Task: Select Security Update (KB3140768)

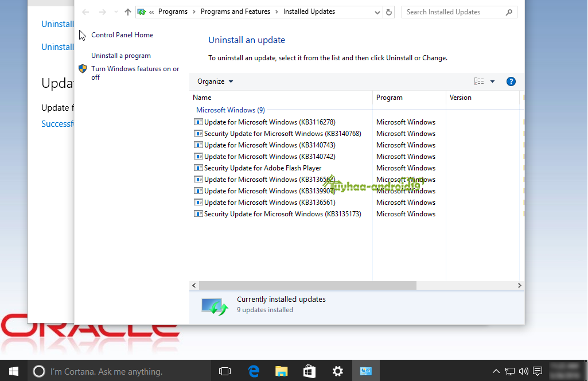Action: [x=282, y=134]
